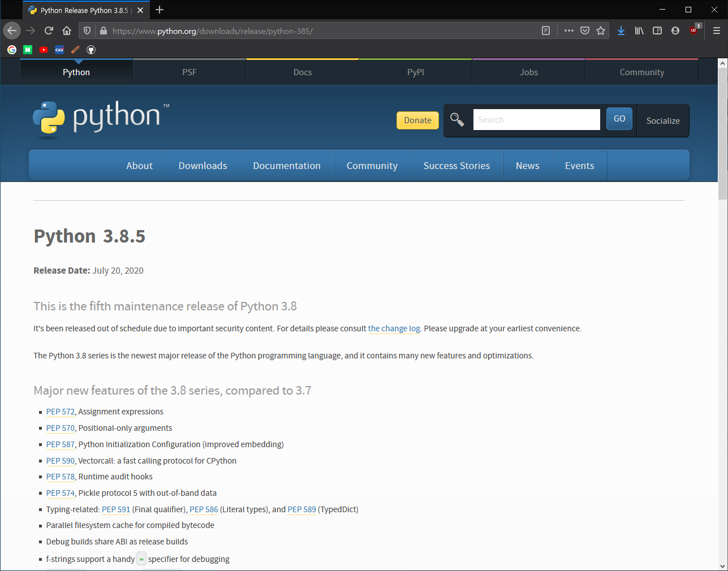Click the search magnifying glass icon
This screenshot has height=571, width=728.
[x=457, y=119]
